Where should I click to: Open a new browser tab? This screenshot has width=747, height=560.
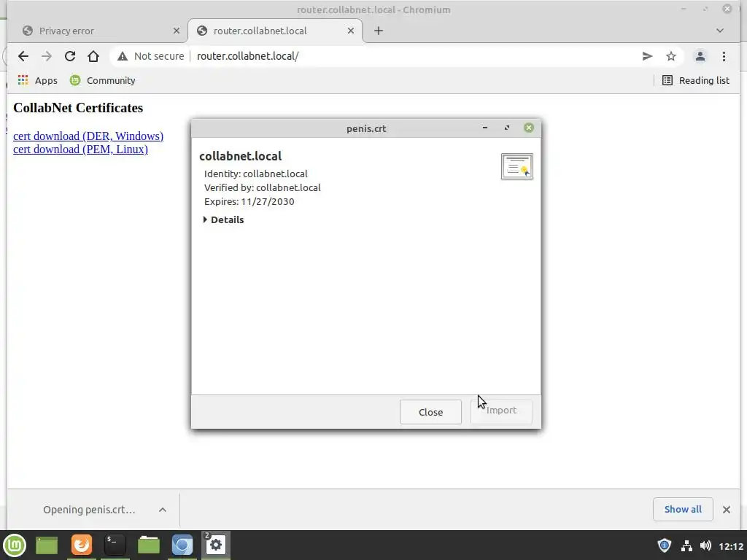(x=379, y=31)
